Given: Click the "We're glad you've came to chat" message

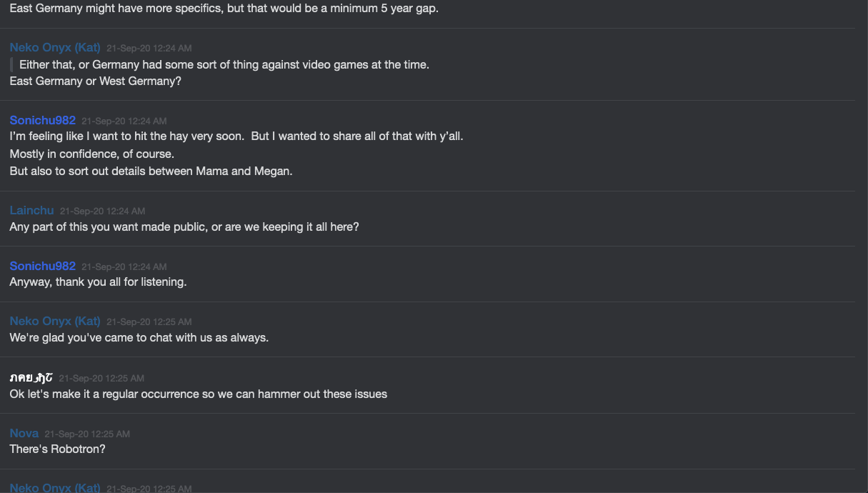Looking at the screenshot, I should coord(139,338).
